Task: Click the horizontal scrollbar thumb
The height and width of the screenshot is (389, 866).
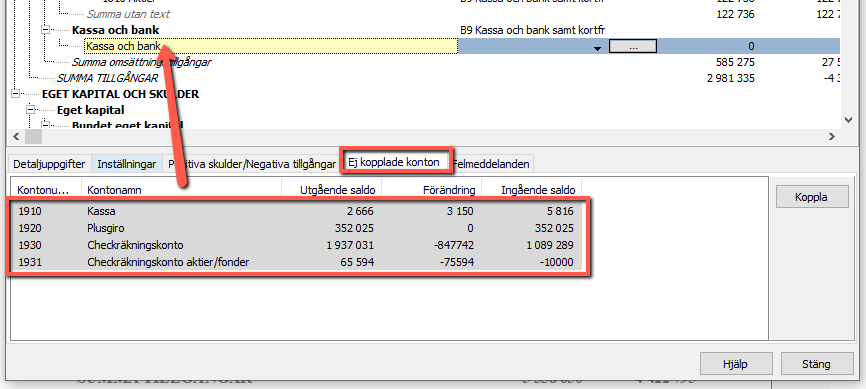Action: [33, 136]
